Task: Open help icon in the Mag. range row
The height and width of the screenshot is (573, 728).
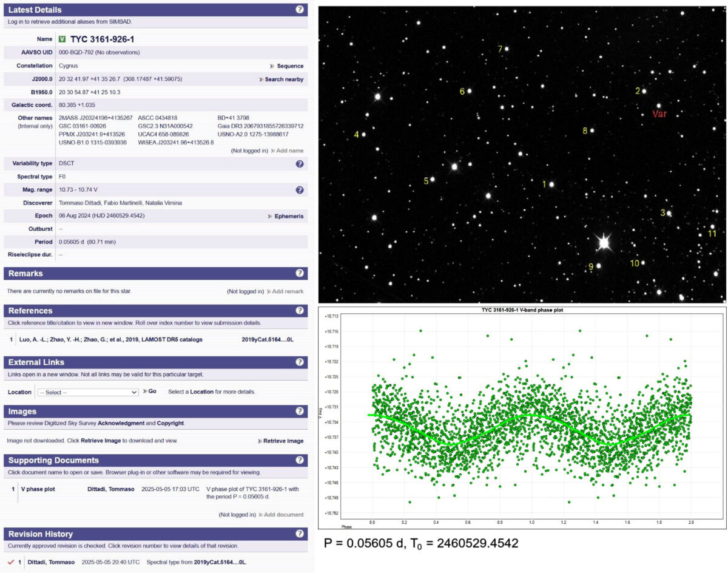Action: point(299,190)
